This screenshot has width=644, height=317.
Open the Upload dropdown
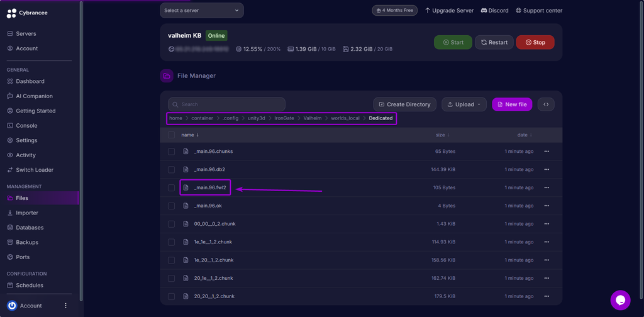tap(464, 104)
